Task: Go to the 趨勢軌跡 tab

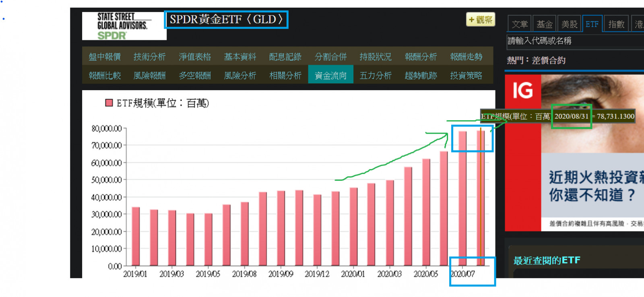Action: 421,75
